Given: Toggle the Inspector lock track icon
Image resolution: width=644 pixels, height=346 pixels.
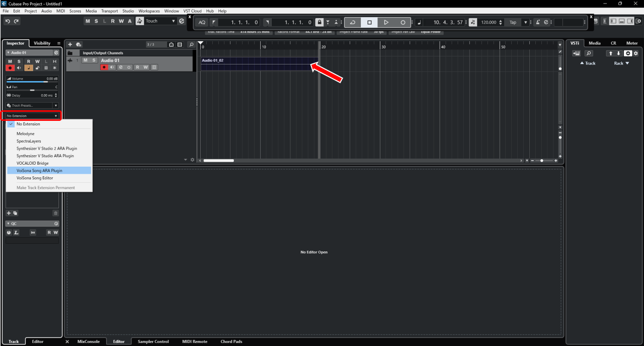Looking at the screenshot, I should click(x=37, y=67).
